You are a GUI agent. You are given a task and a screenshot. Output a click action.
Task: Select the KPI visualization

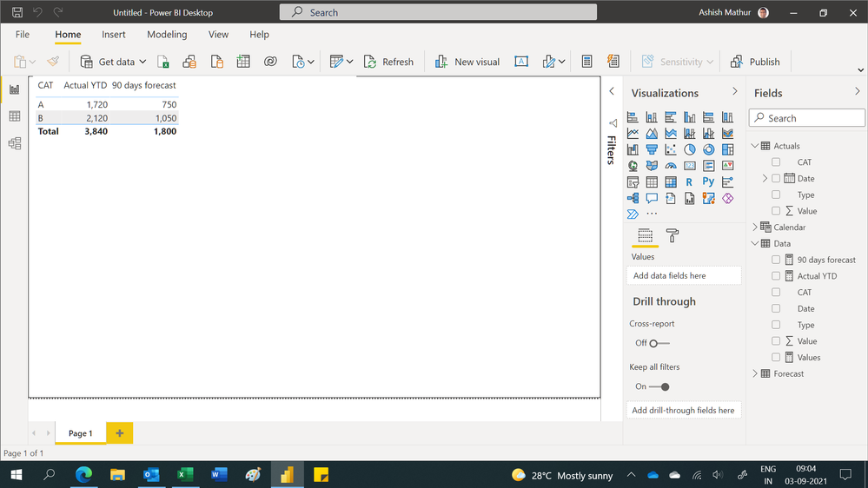727,166
